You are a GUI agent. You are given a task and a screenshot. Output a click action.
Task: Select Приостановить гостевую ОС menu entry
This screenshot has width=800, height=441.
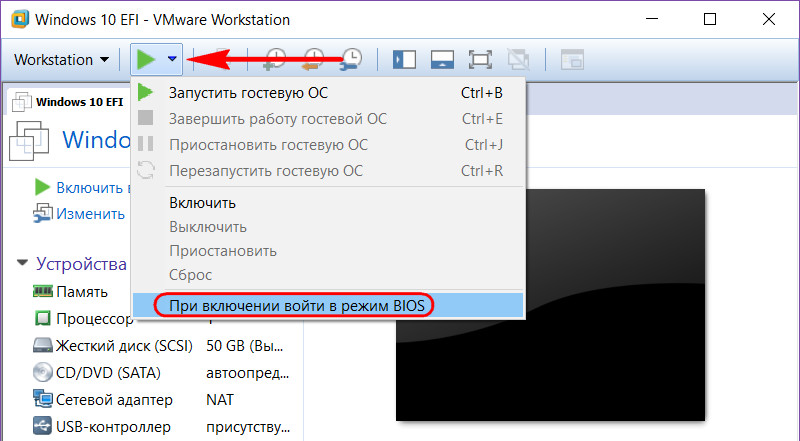click(328, 145)
